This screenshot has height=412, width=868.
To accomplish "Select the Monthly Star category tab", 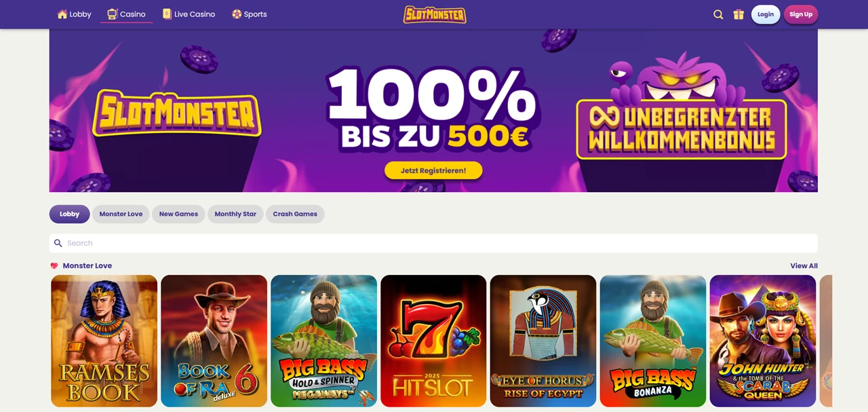I will pyautogui.click(x=235, y=214).
